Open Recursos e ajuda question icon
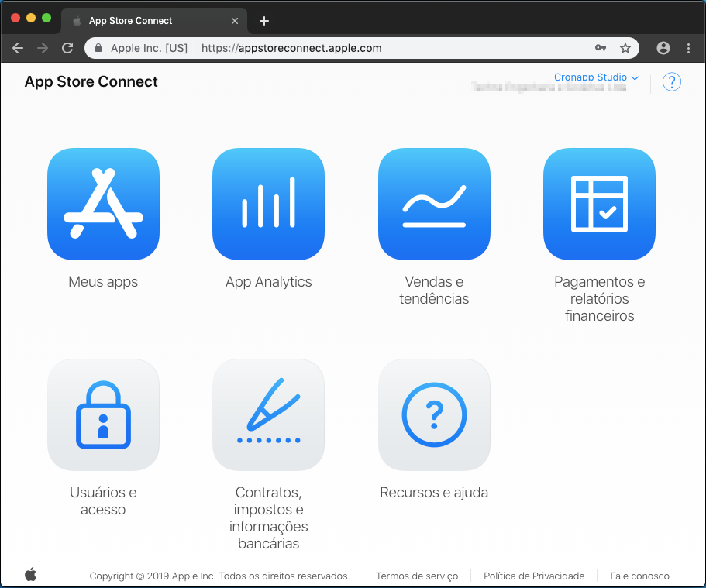 coord(434,414)
